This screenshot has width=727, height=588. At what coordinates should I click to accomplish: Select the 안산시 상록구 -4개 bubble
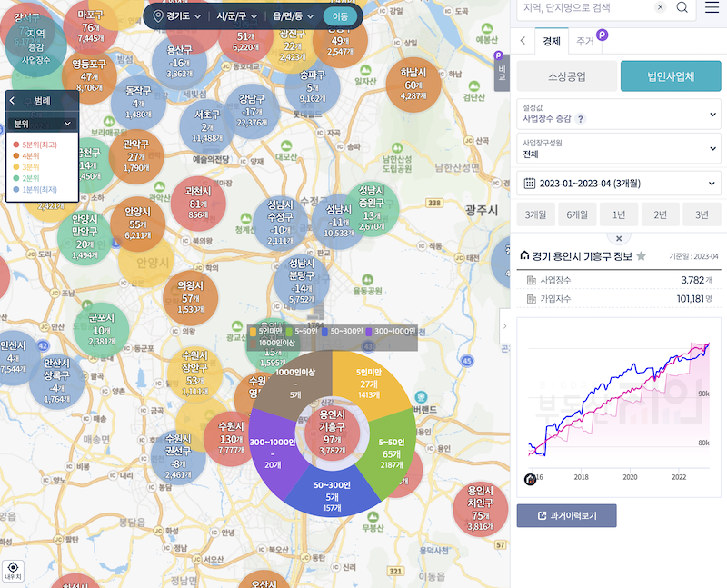[56, 381]
